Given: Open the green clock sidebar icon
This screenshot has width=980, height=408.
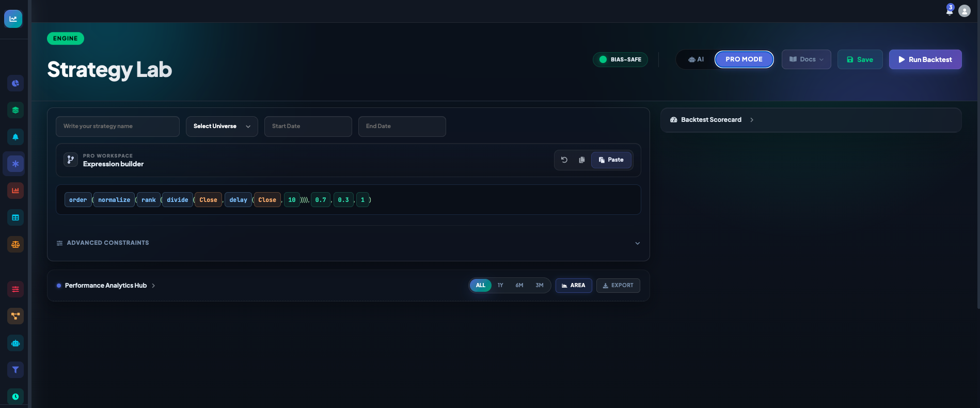Looking at the screenshot, I should (15, 397).
